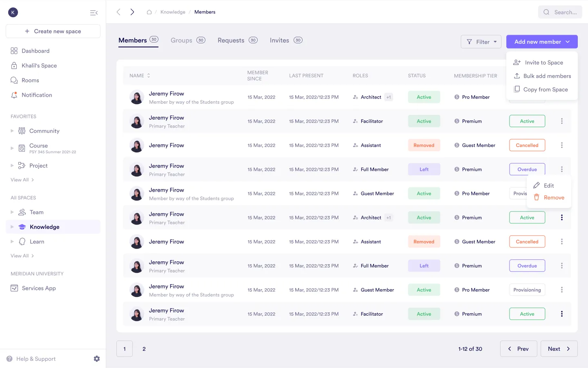Expand the Community tree item
This screenshot has width=588, height=368.
coord(12,131)
